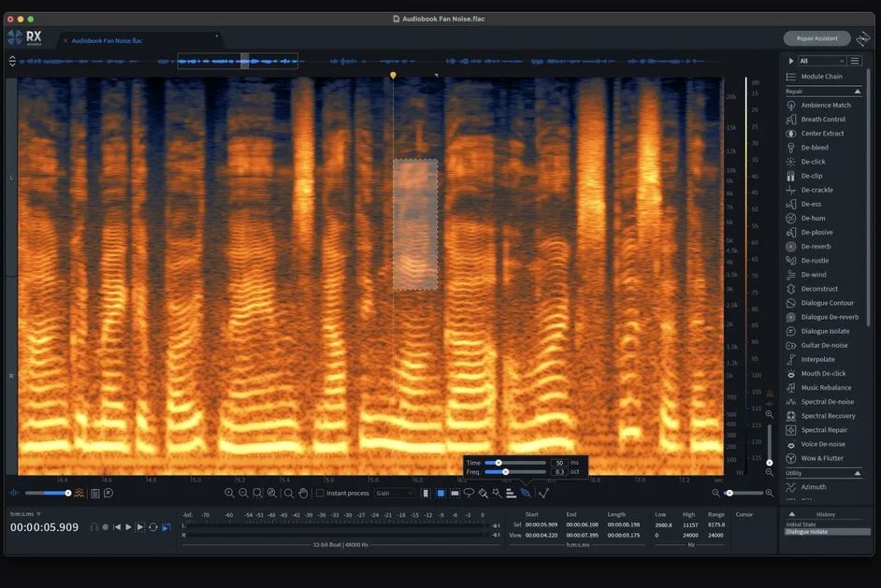Open the Wow & Flutter module
Image resolution: width=881 pixels, height=588 pixels.
point(822,458)
